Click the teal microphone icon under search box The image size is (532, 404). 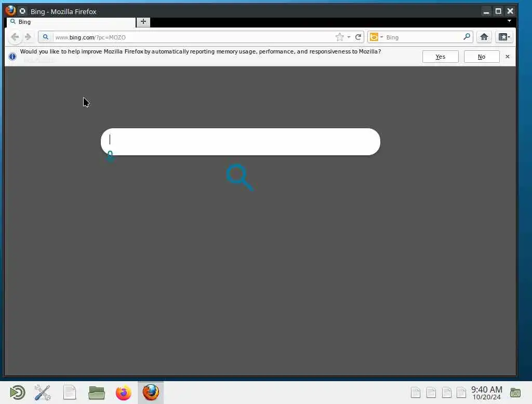[x=110, y=156]
